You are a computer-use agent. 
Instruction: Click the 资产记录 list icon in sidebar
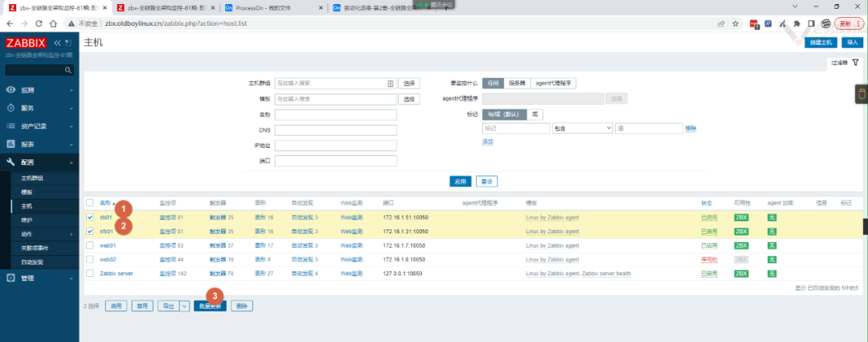click(10, 126)
